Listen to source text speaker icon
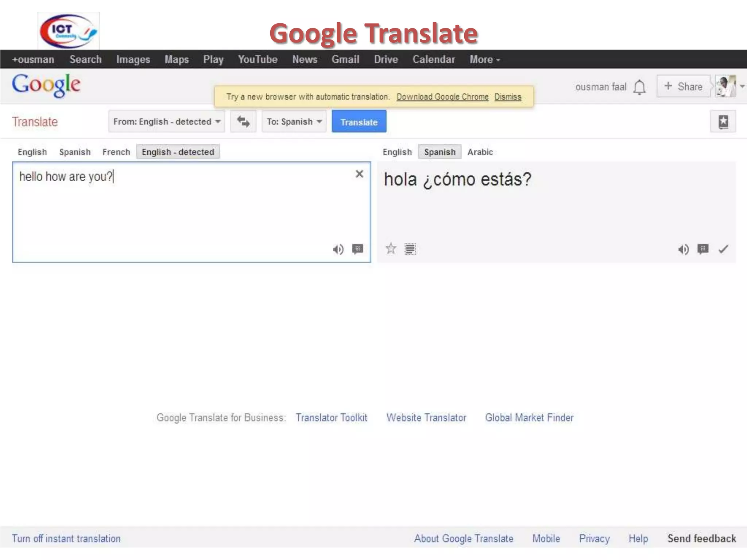The image size is (747, 560). pyautogui.click(x=338, y=249)
